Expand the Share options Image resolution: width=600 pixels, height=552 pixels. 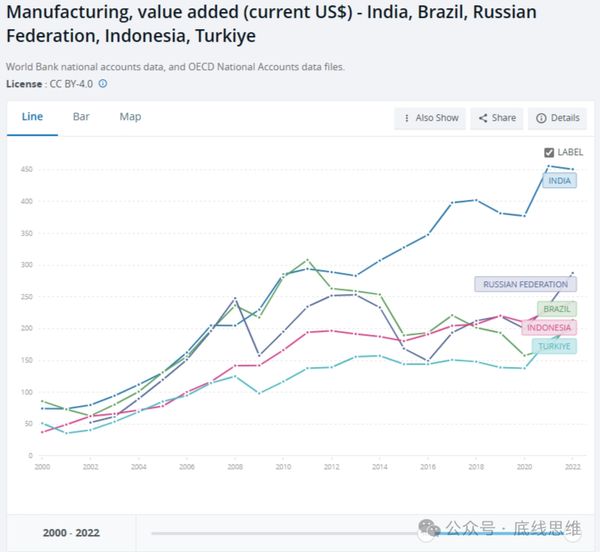(496, 118)
